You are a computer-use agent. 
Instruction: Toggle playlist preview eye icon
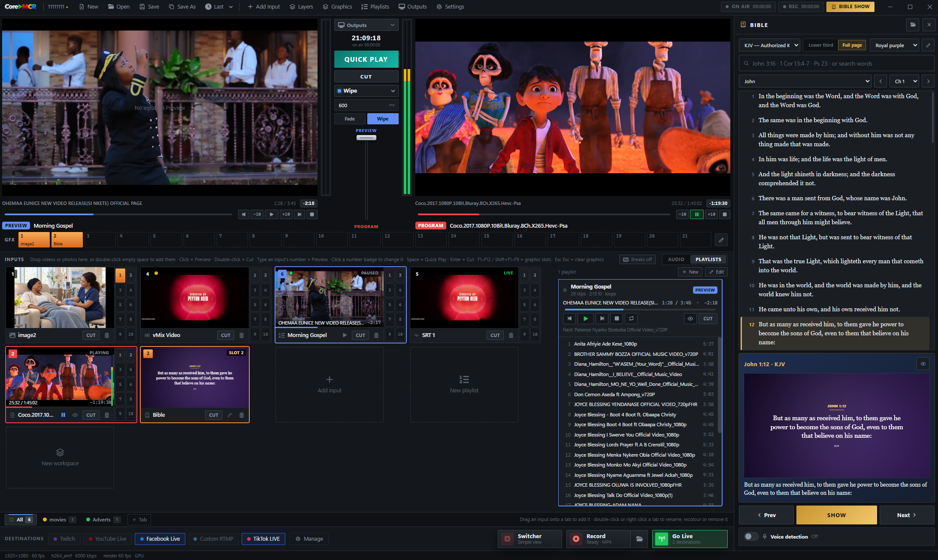pos(690,319)
